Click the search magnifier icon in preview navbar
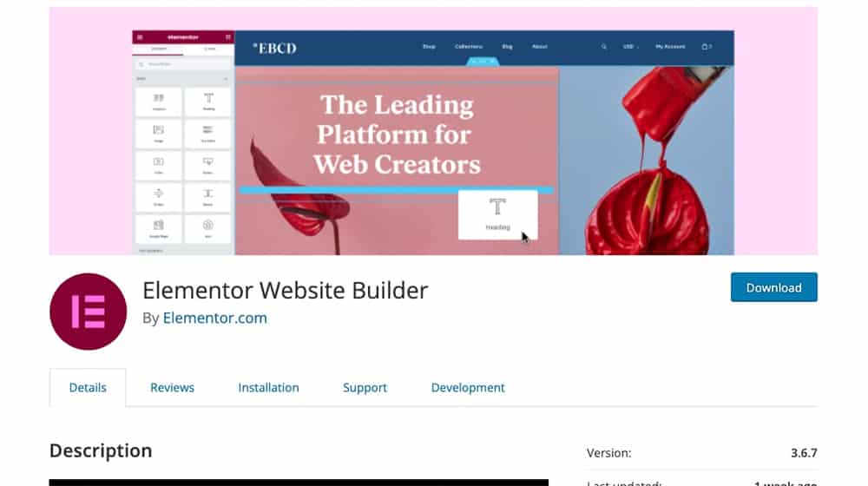868x486 pixels. click(x=604, y=47)
